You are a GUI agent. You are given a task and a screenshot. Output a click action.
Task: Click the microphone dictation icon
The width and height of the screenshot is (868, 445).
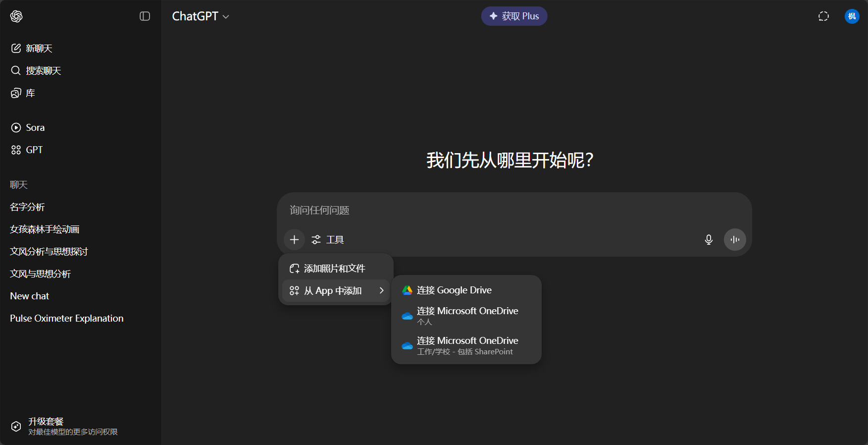709,239
